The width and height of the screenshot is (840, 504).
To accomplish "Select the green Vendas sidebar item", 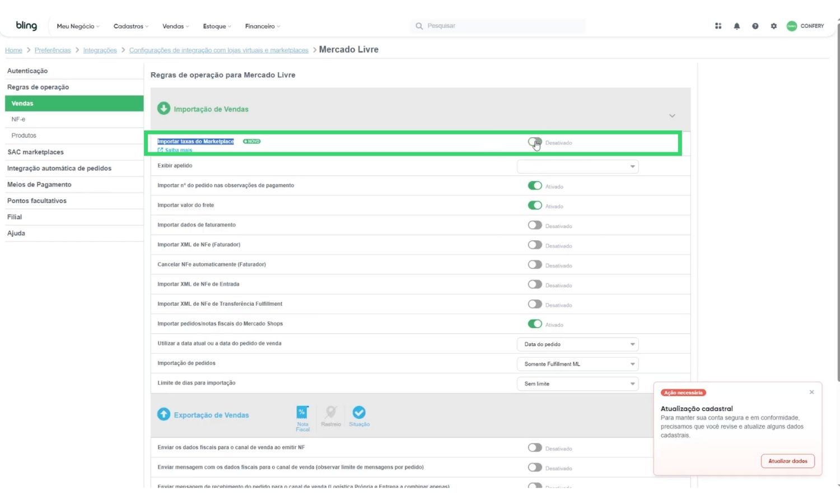I will pyautogui.click(x=74, y=104).
